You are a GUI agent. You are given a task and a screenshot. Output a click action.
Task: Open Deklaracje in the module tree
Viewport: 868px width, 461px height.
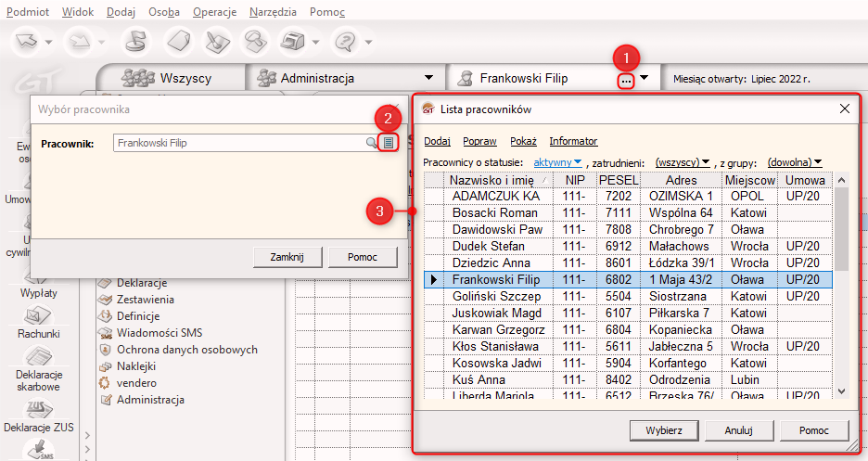(142, 283)
